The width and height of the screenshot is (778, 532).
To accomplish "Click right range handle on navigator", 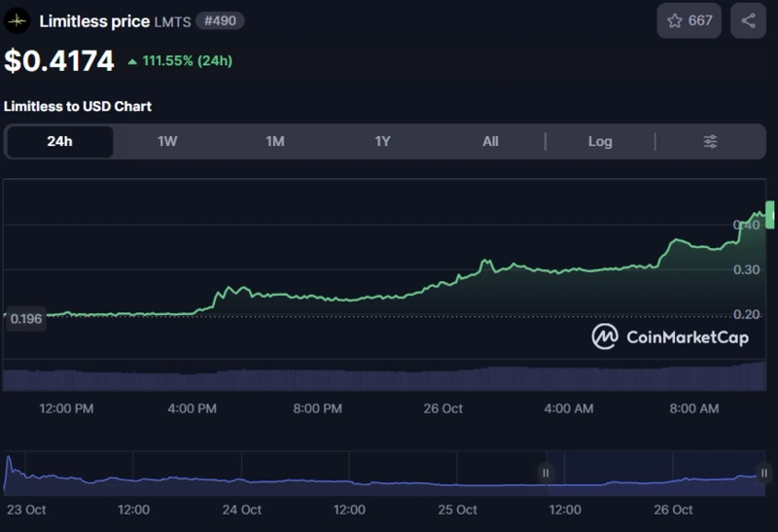I will (x=764, y=473).
